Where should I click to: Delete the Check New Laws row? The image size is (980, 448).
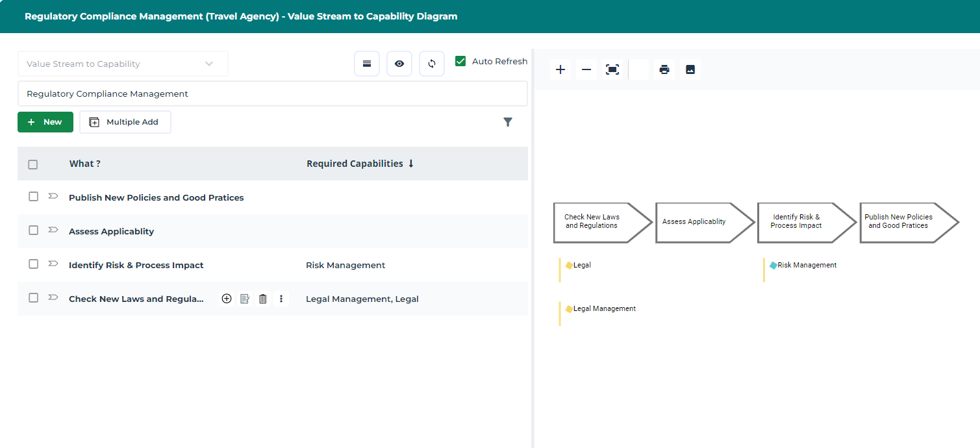263,299
